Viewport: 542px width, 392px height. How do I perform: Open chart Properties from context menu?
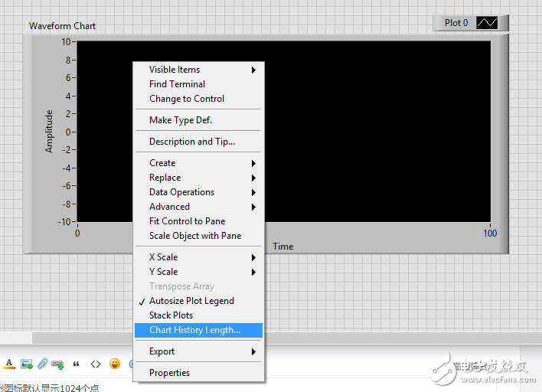198,373
